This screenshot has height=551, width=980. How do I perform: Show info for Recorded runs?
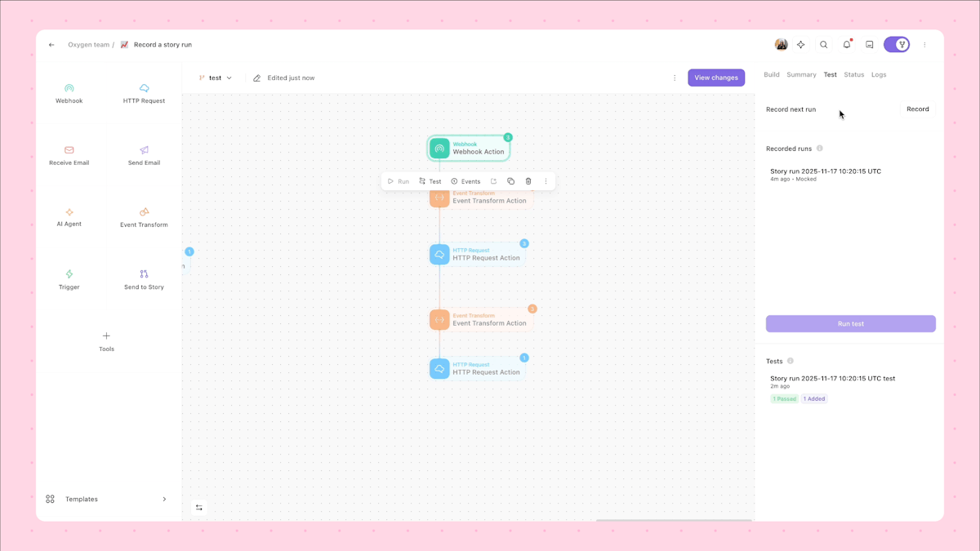[820, 149]
